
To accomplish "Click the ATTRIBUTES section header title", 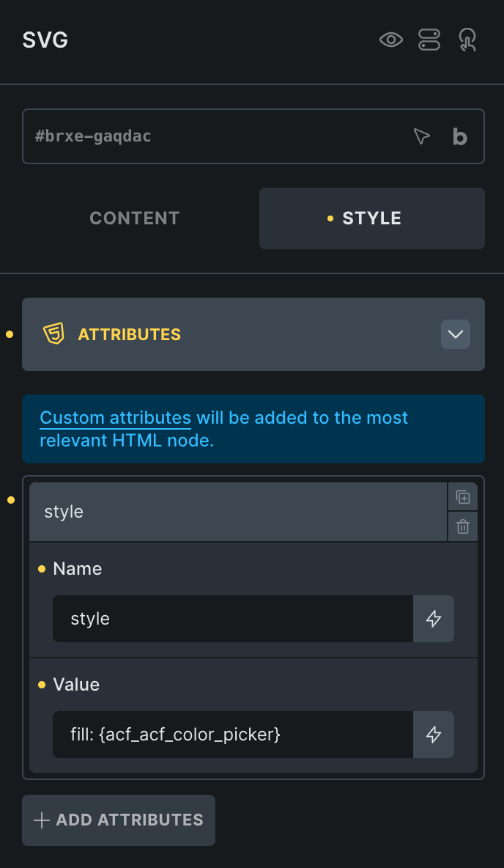I will click(x=130, y=334).
